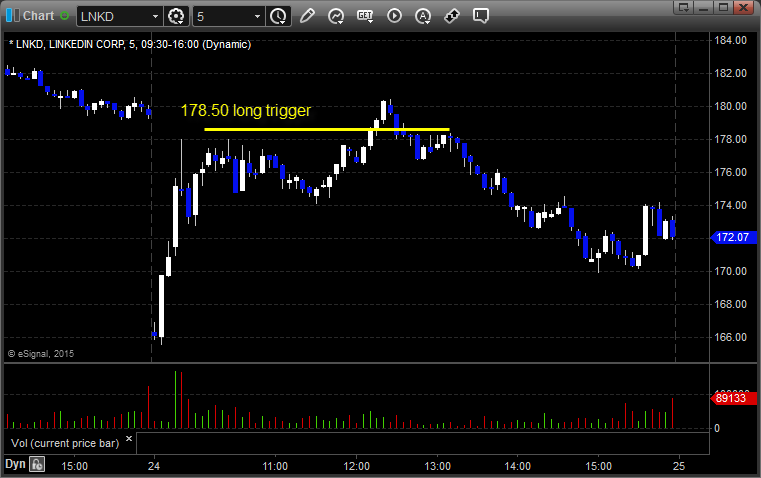Click the 168.00 price axis label
This screenshot has height=478, width=761.
[x=730, y=304]
